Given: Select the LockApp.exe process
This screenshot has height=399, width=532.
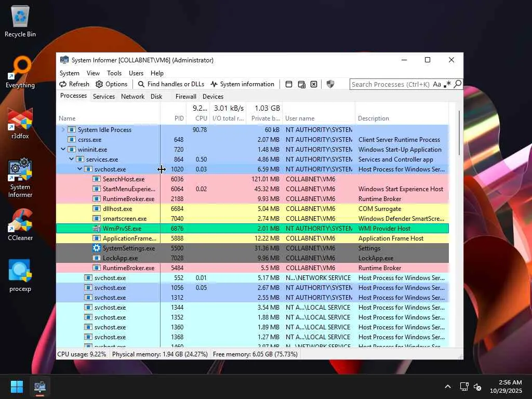Looking at the screenshot, I should (252, 258).
